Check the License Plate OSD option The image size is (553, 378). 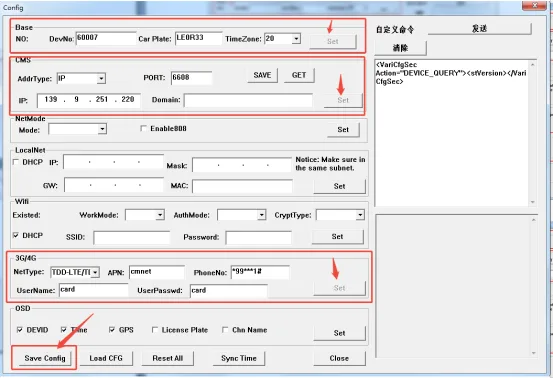tap(155, 330)
